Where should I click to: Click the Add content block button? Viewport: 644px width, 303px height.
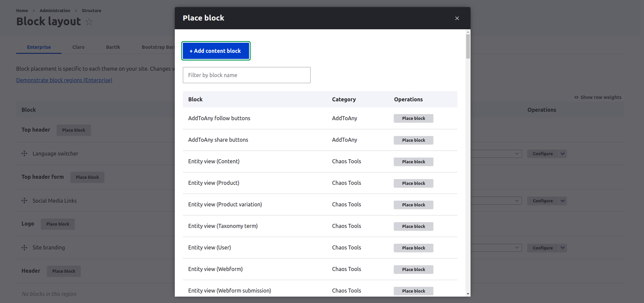pos(216,51)
